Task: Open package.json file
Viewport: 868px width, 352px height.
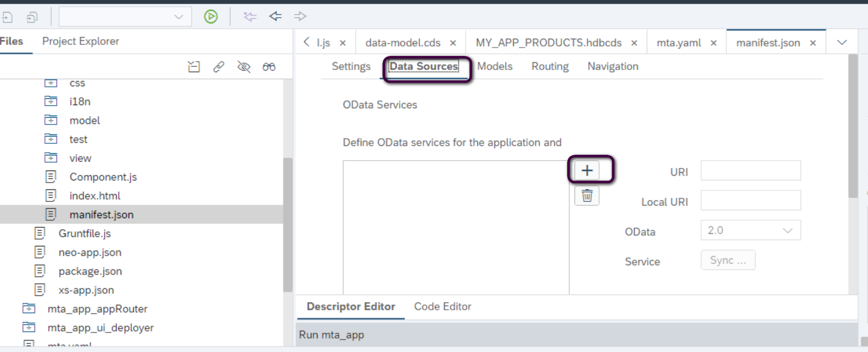Action: [x=90, y=271]
